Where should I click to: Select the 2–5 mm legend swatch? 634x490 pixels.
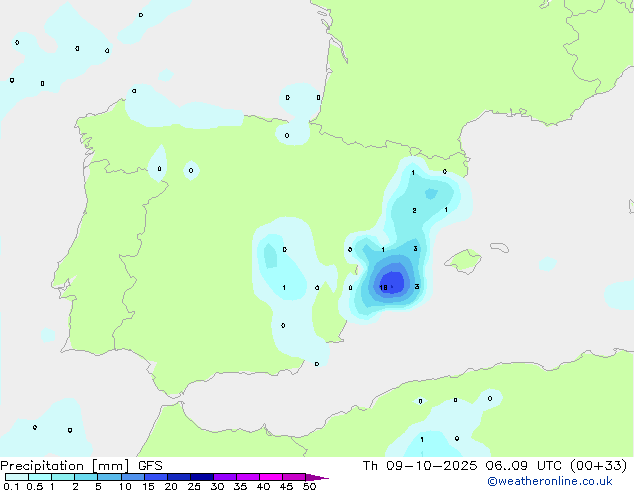pyautogui.click(x=86, y=477)
